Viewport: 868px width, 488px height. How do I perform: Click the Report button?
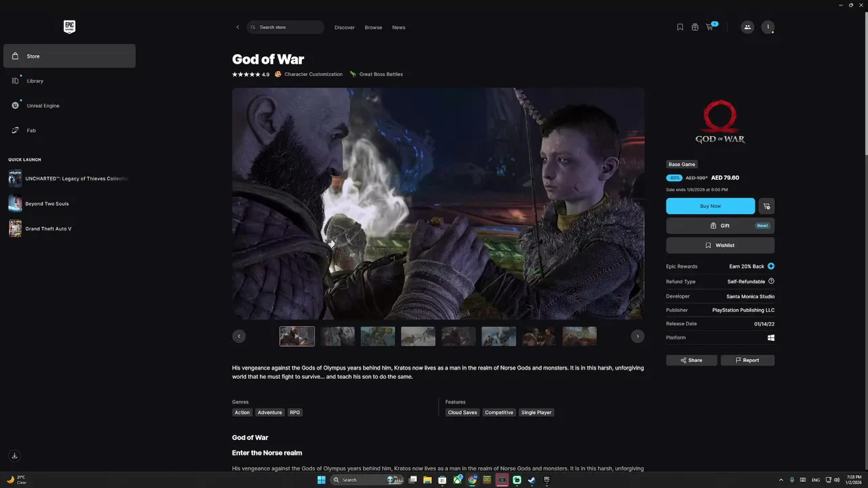pyautogui.click(x=747, y=360)
